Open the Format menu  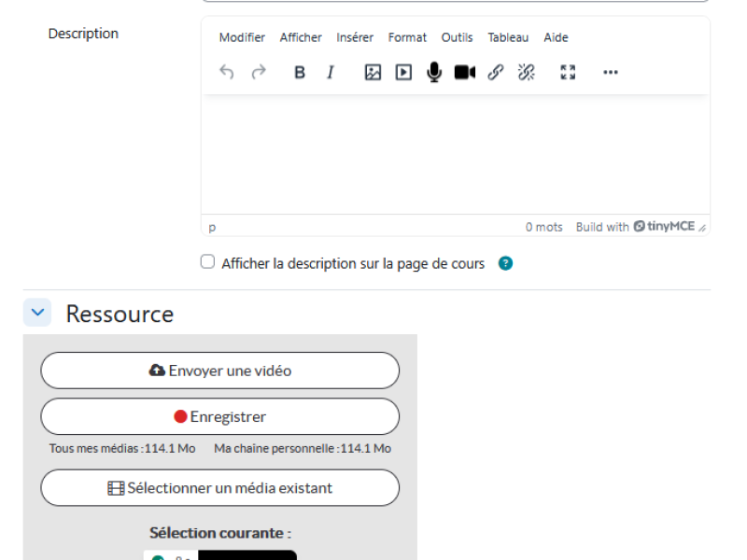(407, 37)
